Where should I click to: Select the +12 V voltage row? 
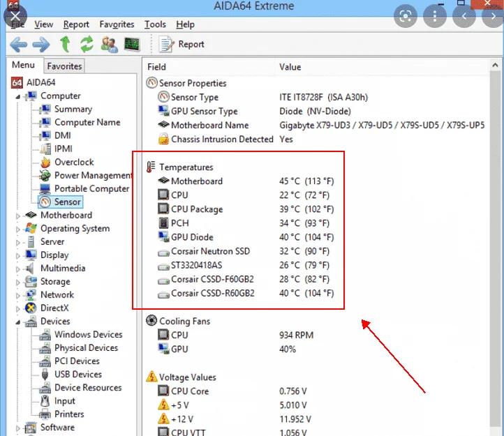pos(235,419)
